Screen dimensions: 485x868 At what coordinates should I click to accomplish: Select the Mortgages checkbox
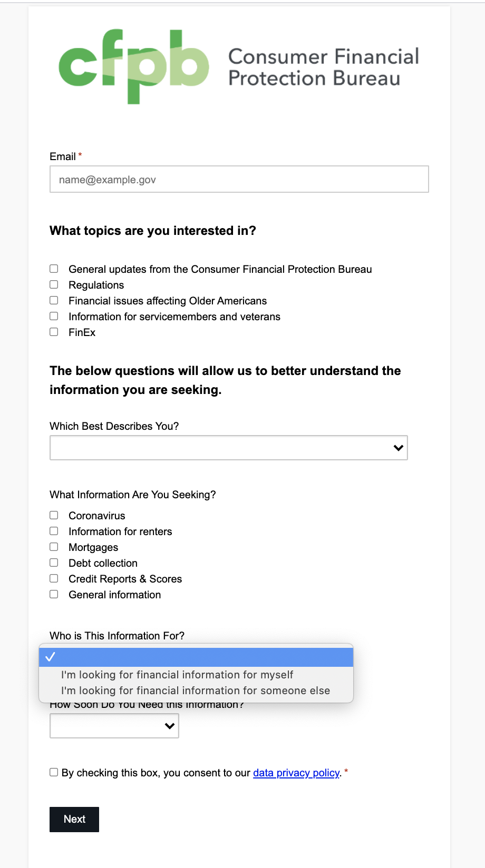[x=54, y=547]
